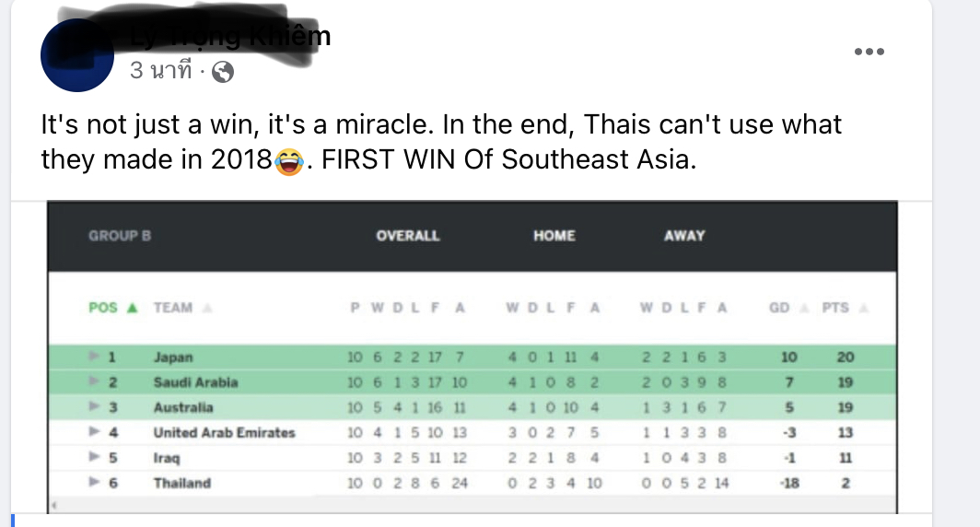Open the poster's profile picture

tap(77, 55)
